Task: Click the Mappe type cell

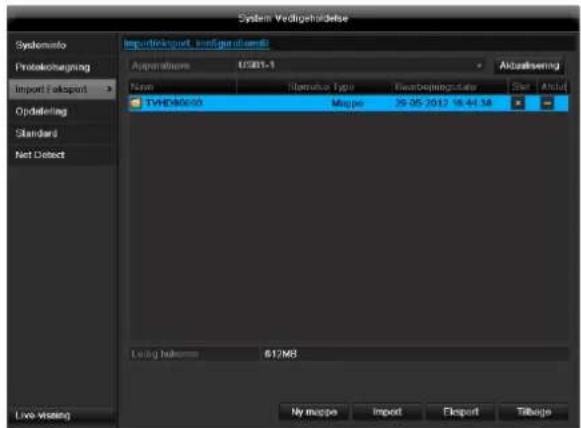Action: 348,103
